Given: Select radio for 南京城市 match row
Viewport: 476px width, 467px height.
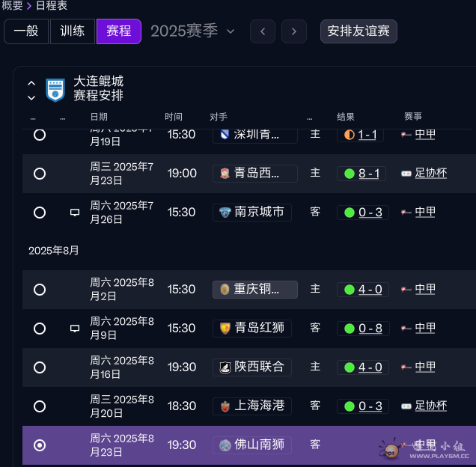Looking at the screenshot, I should point(40,213).
